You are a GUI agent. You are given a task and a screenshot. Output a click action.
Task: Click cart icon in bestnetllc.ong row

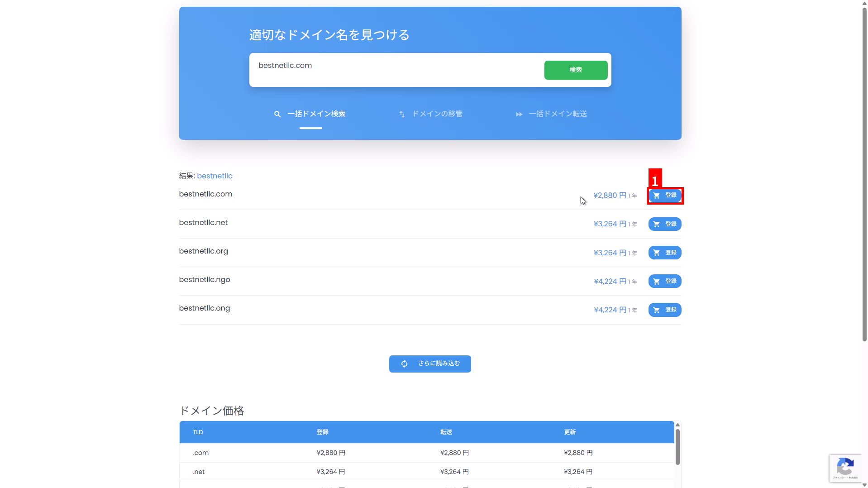[656, 310]
